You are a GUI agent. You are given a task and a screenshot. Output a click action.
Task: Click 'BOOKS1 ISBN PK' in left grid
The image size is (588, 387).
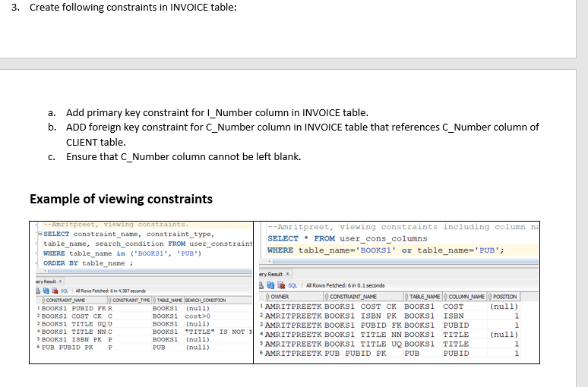pyautogui.click(x=71, y=340)
